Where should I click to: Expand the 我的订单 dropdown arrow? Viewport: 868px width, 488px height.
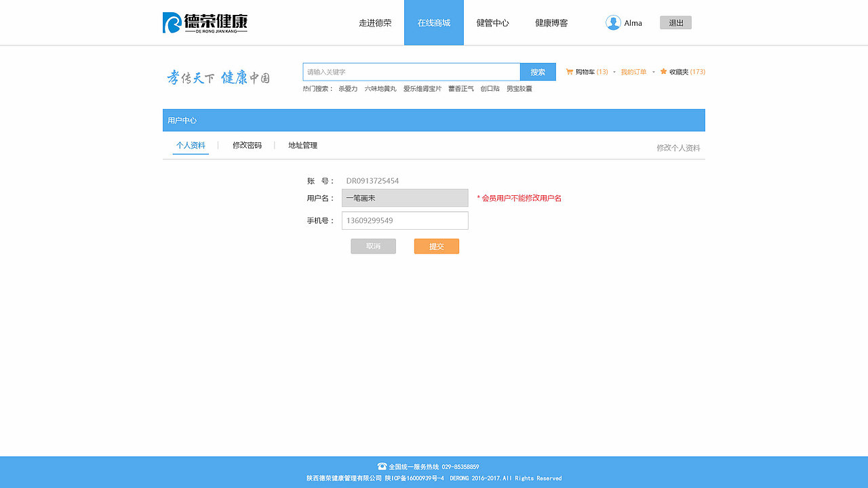652,71
